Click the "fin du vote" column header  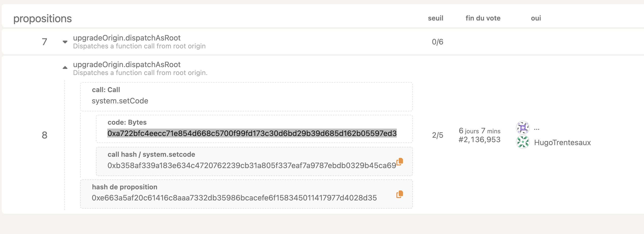click(483, 18)
